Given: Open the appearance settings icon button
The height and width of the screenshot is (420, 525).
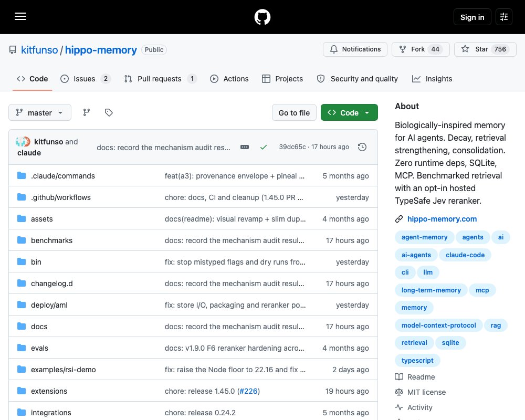Looking at the screenshot, I should pos(503,17).
